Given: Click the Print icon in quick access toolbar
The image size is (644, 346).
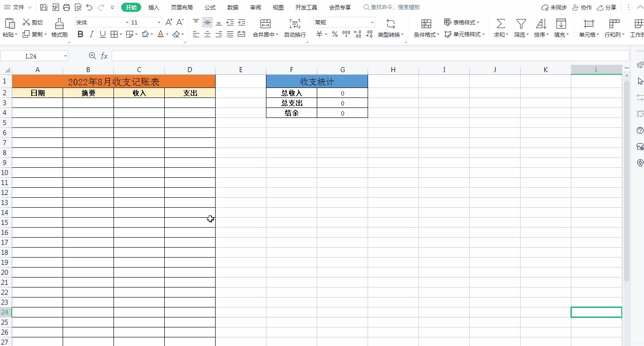Looking at the screenshot, I should click(67, 7).
